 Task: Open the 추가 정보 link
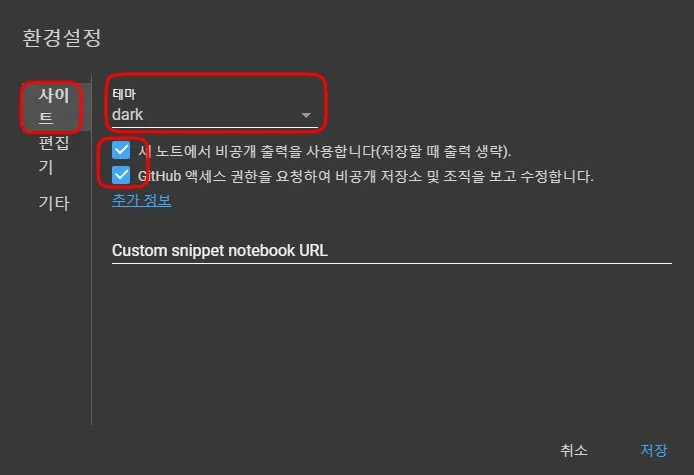pos(142,200)
